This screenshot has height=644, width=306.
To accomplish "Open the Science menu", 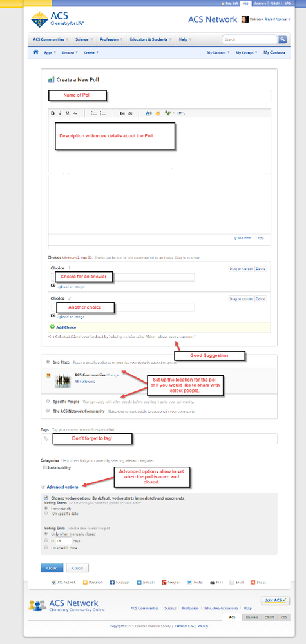I will 84,39.
